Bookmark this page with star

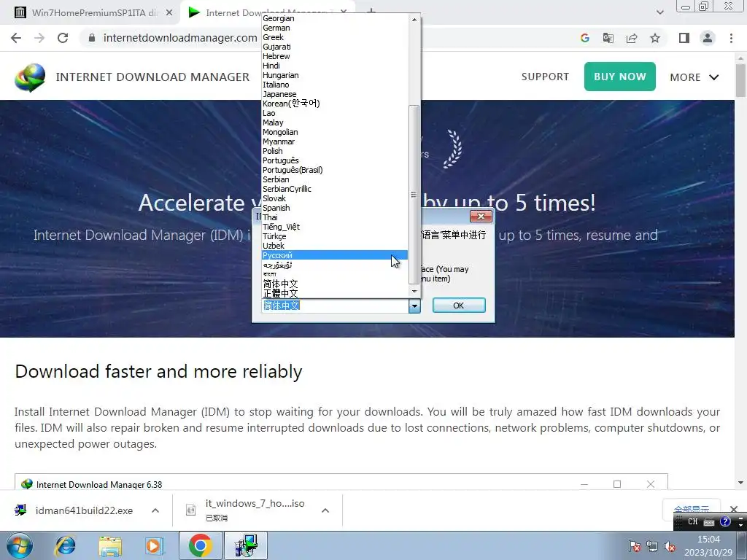click(x=655, y=38)
